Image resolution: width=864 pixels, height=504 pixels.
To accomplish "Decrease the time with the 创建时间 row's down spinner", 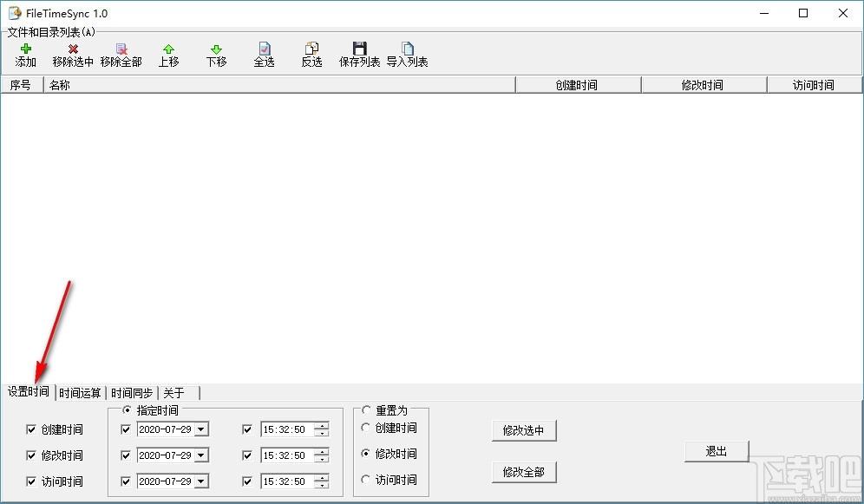I will coord(322,432).
